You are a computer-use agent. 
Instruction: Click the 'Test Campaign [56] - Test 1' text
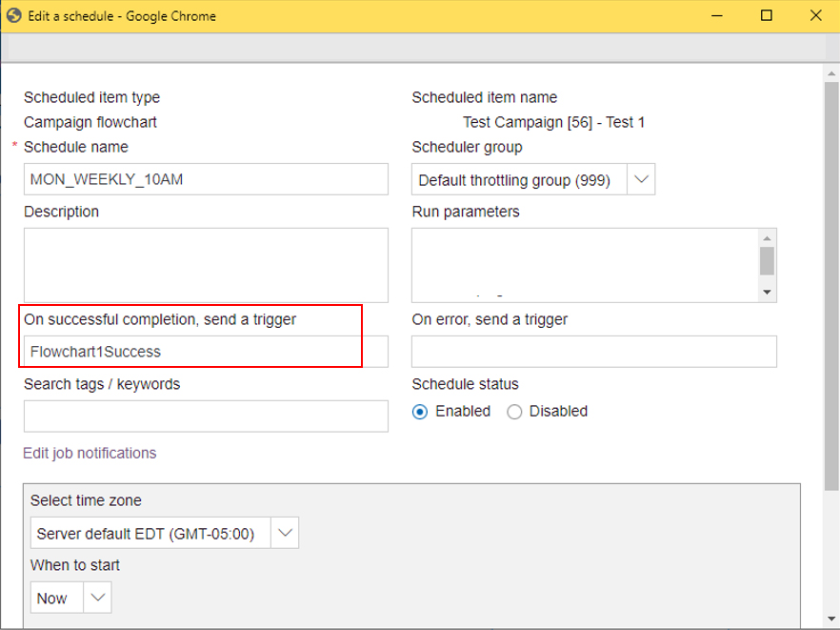(553, 122)
